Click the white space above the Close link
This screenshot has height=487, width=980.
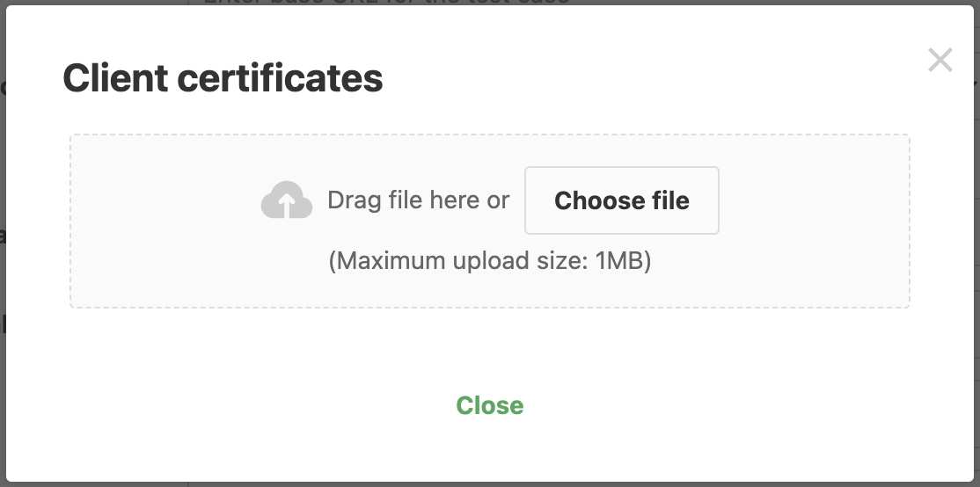point(489,350)
